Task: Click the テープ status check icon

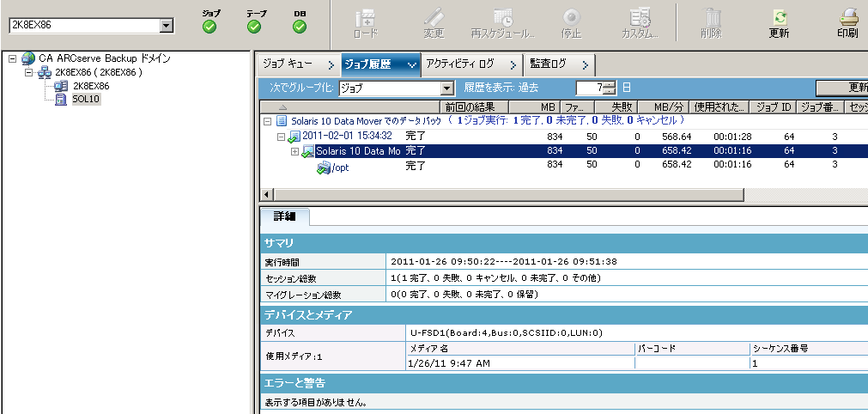Action: [254, 27]
